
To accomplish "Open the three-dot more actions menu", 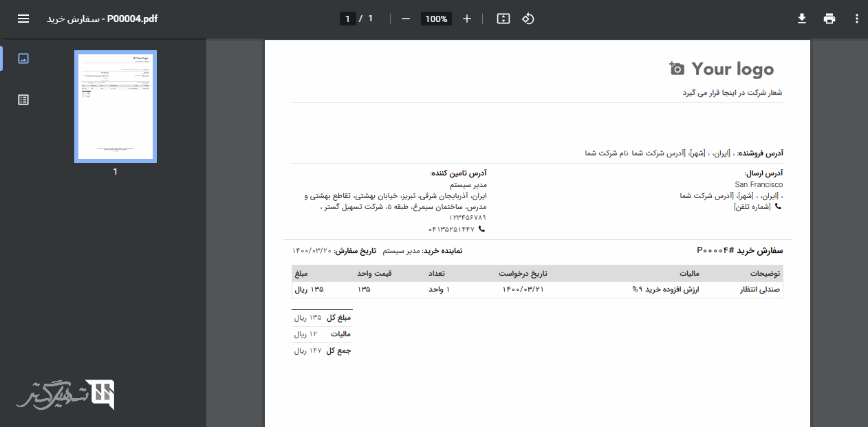I will (x=856, y=19).
